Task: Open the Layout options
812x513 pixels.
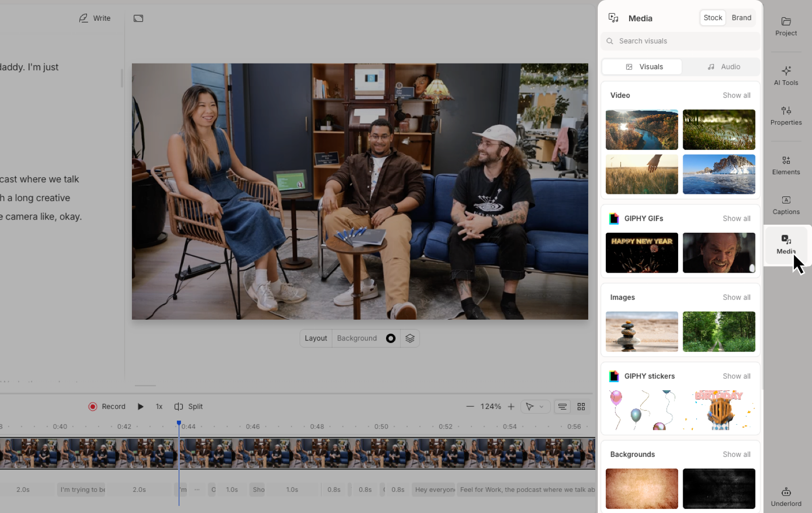Action: (316, 338)
